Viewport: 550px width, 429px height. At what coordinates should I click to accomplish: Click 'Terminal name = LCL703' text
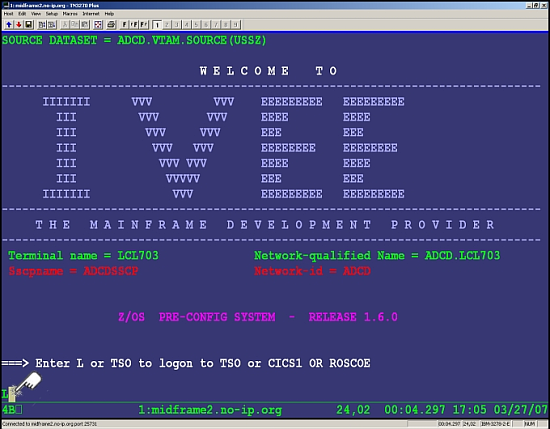point(83,255)
